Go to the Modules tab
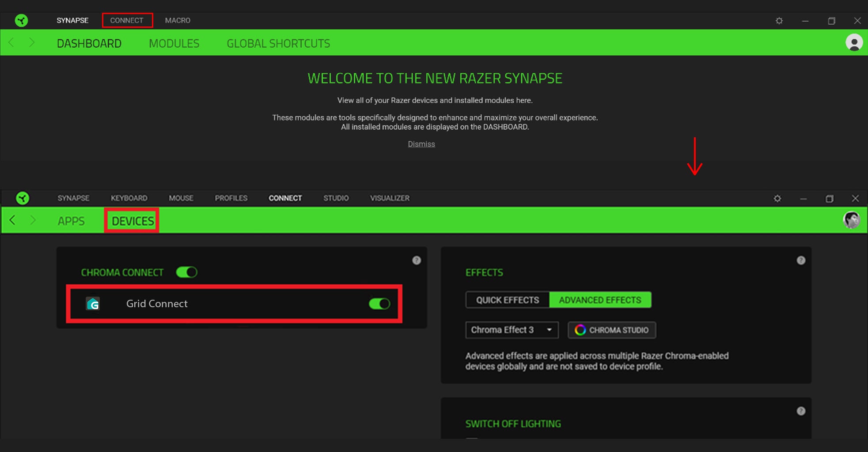Image resolution: width=868 pixels, height=452 pixels. [x=174, y=43]
